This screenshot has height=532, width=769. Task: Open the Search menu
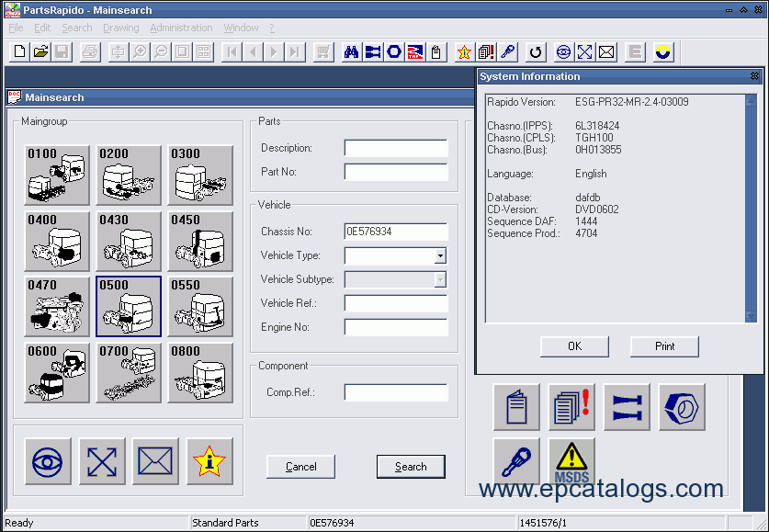77,28
